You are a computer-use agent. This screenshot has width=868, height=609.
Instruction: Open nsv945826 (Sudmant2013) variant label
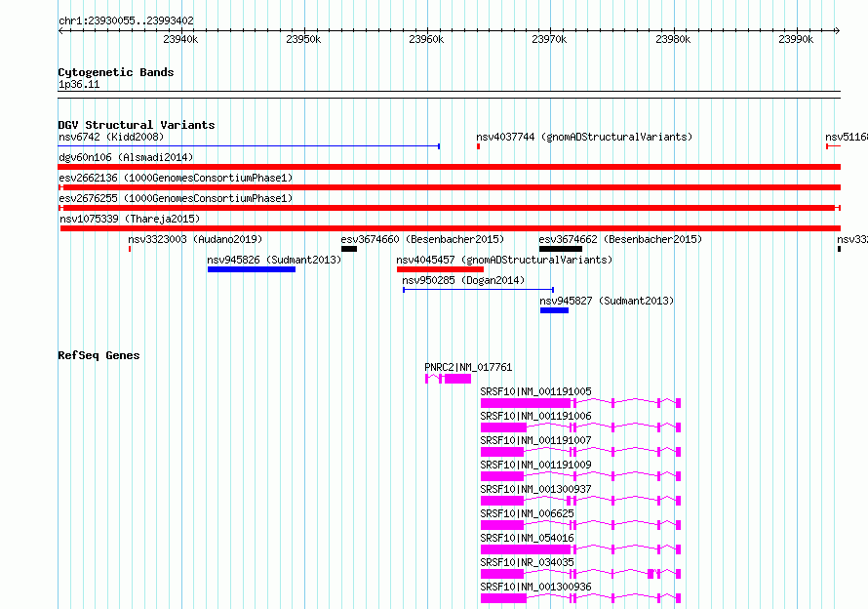pyautogui.click(x=275, y=260)
